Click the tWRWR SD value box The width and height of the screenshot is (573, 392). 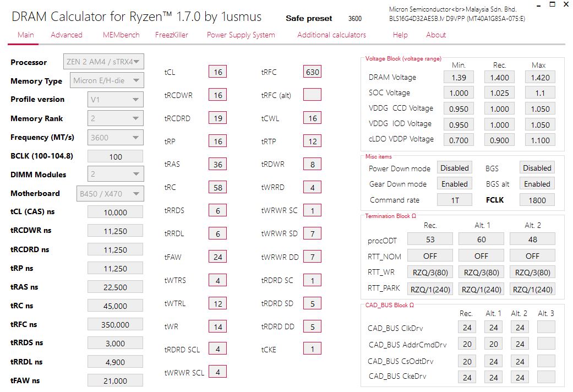[313, 233]
